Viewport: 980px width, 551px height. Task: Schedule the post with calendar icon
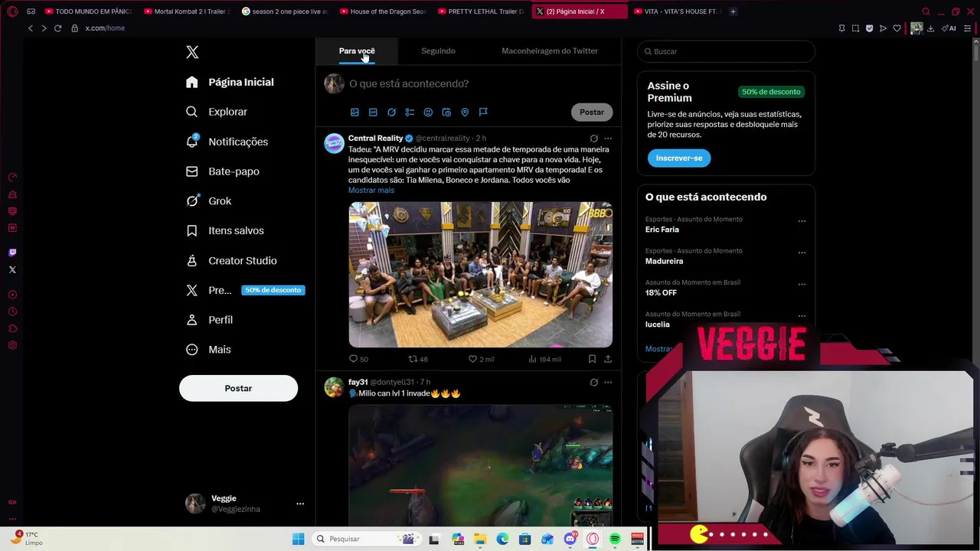coord(446,112)
